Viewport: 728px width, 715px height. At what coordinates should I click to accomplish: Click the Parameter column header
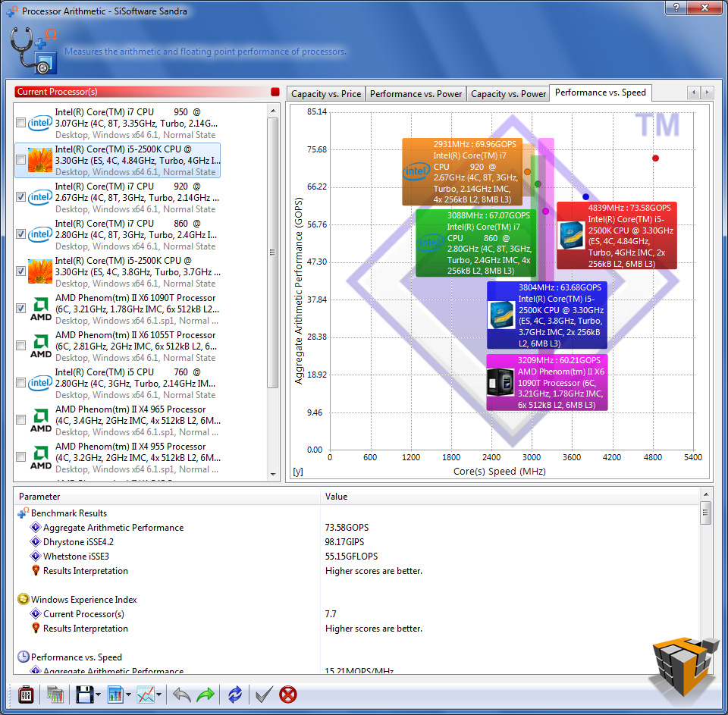[168, 497]
